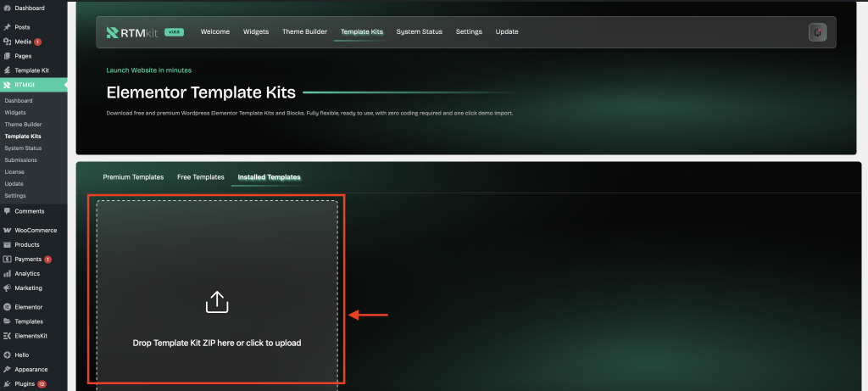Click the Comments bubble icon

(7, 211)
